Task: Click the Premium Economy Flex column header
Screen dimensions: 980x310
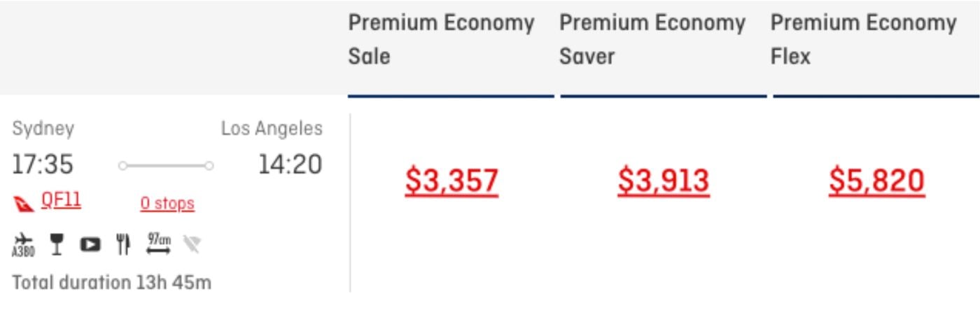Action: (864, 39)
